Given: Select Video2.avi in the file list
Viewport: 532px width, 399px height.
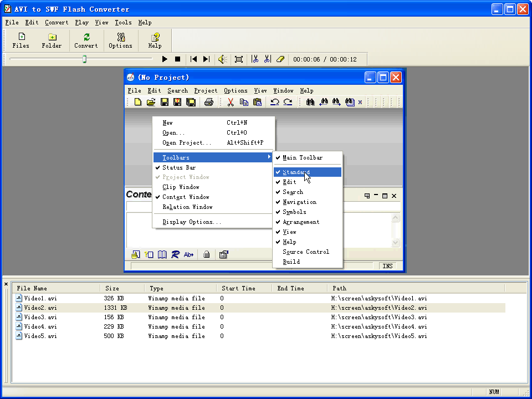Looking at the screenshot, I should (x=259, y=308).
